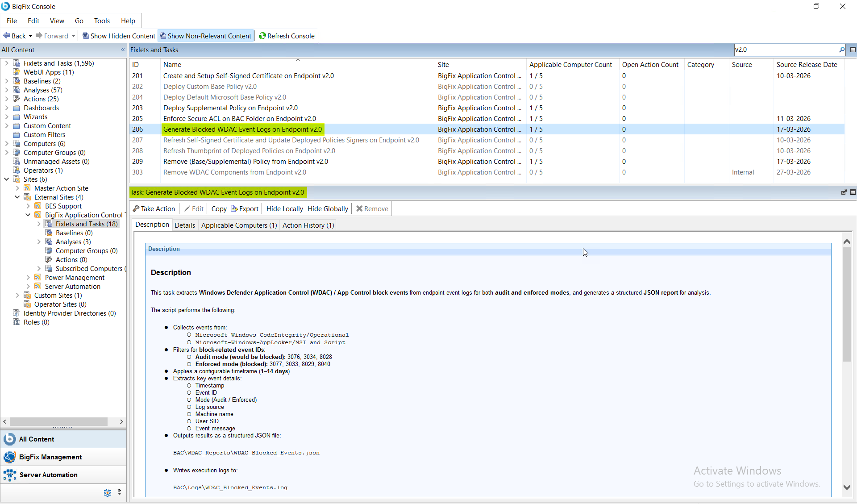This screenshot has height=504, width=857.
Task: Detach the Task description pane
Action: (844, 192)
